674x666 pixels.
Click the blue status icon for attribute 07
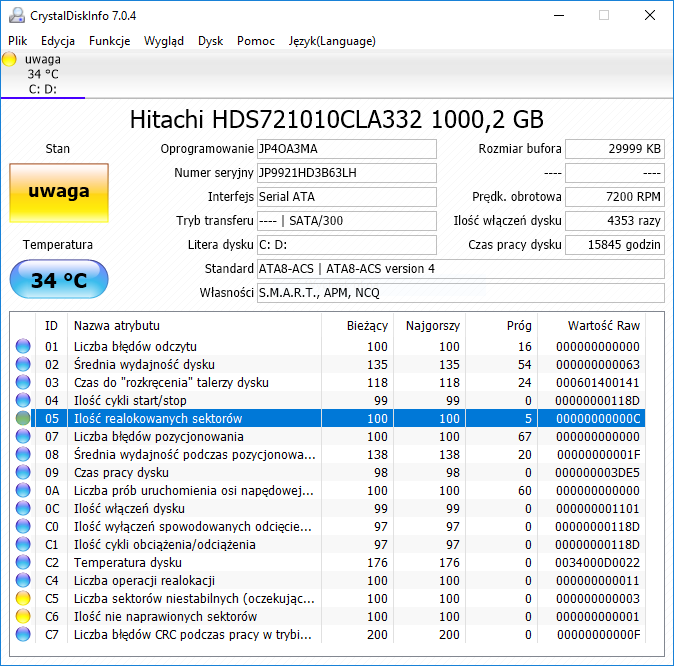point(23,436)
